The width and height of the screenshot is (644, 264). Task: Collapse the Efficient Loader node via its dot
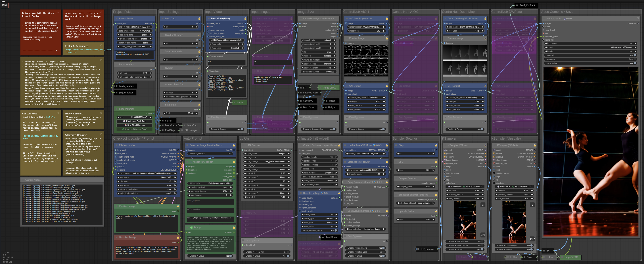tap(117, 145)
